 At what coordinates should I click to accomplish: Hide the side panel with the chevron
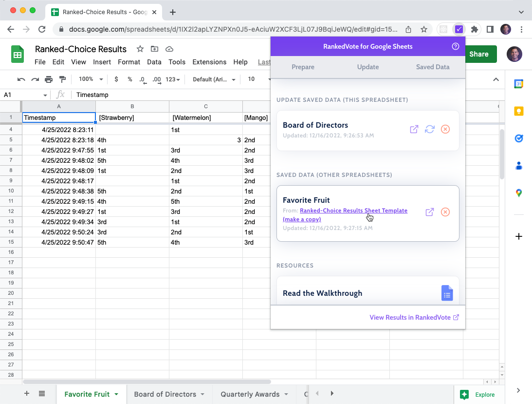click(518, 390)
